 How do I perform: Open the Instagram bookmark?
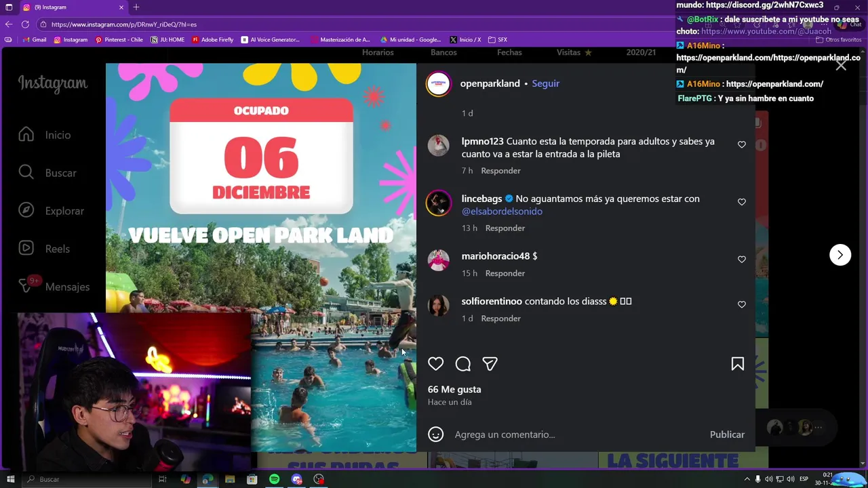(x=71, y=40)
